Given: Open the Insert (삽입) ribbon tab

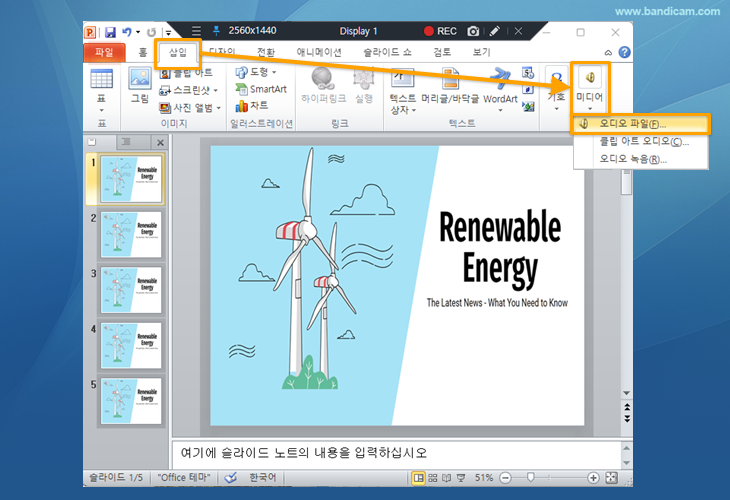Looking at the screenshot, I should 177,51.
